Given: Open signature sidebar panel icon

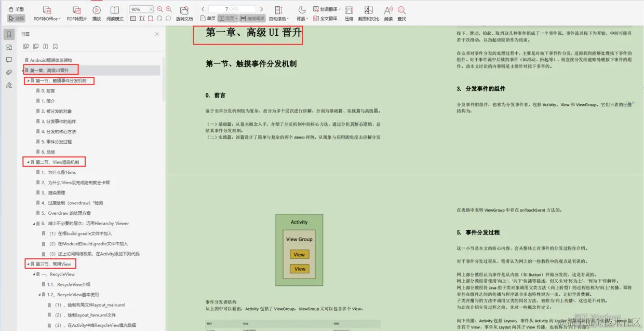Looking at the screenshot, I should click(9, 85).
